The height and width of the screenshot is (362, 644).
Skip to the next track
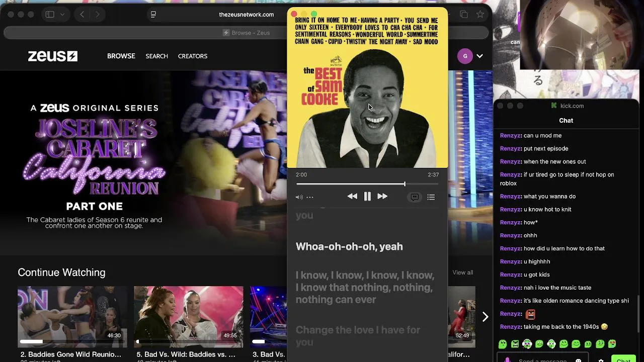pyautogui.click(x=382, y=197)
